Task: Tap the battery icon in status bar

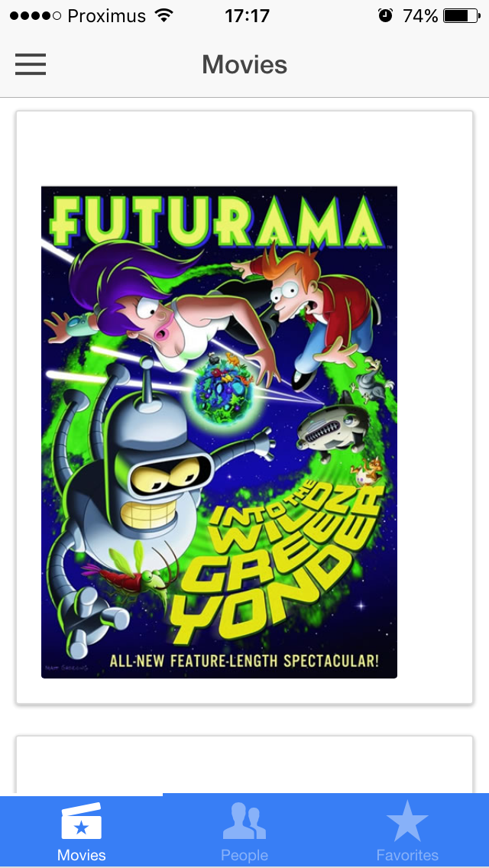Action: click(461, 15)
